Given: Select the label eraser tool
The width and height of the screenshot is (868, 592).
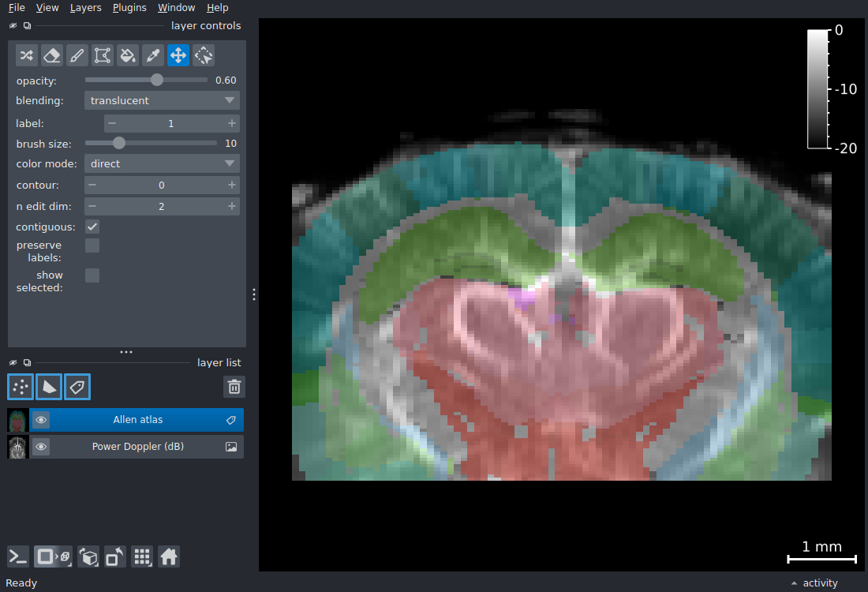Looking at the screenshot, I should pos(52,55).
